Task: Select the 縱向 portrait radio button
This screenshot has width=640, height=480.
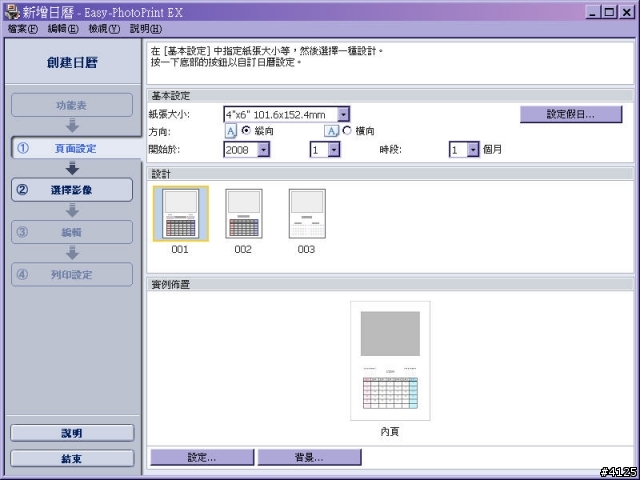Action: pos(246,131)
